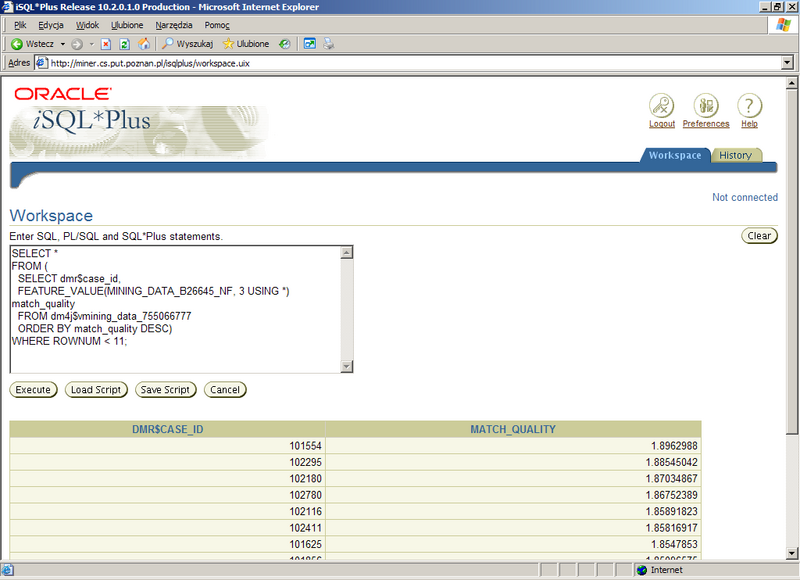Click the grey forward arrow icon

[77, 44]
